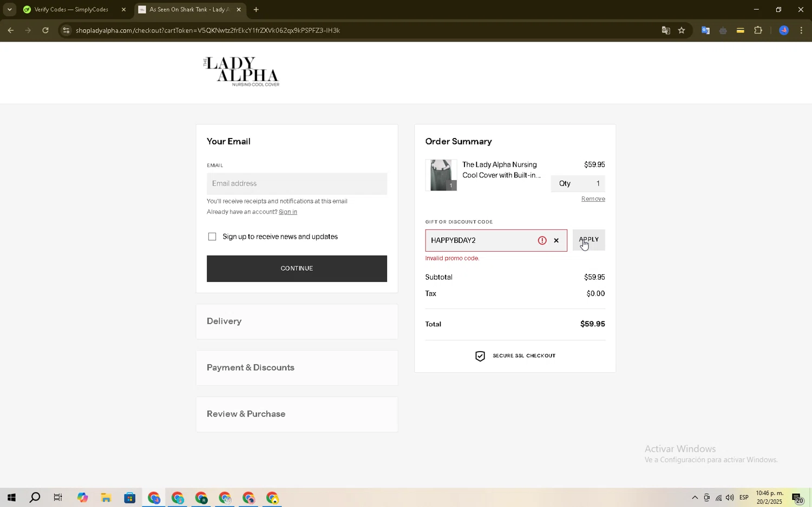Click the Sign in link
Screen dimensions: 812x507
[287, 212]
